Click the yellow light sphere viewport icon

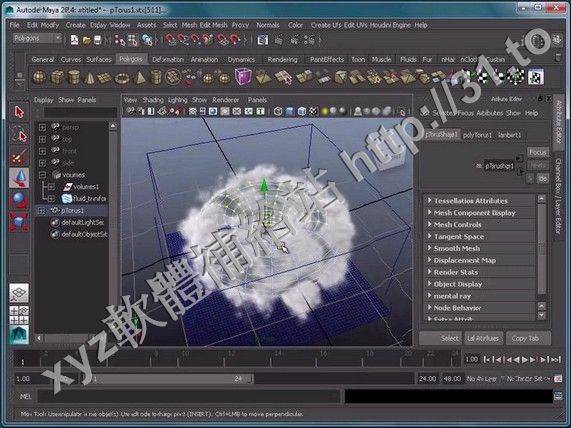[x=324, y=111]
